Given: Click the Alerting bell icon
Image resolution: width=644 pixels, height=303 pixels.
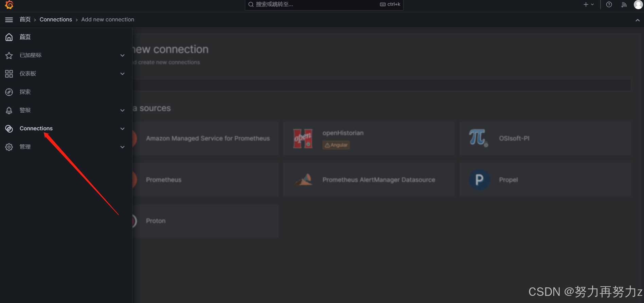Looking at the screenshot, I should [9, 110].
